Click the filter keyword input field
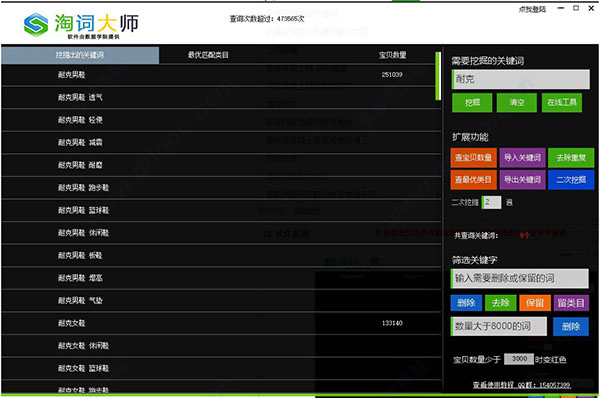This screenshot has width=600, height=398. coord(520,278)
